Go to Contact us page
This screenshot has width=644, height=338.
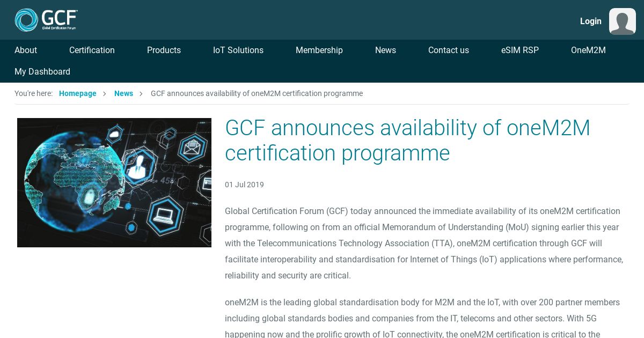click(x=449, y=50)
